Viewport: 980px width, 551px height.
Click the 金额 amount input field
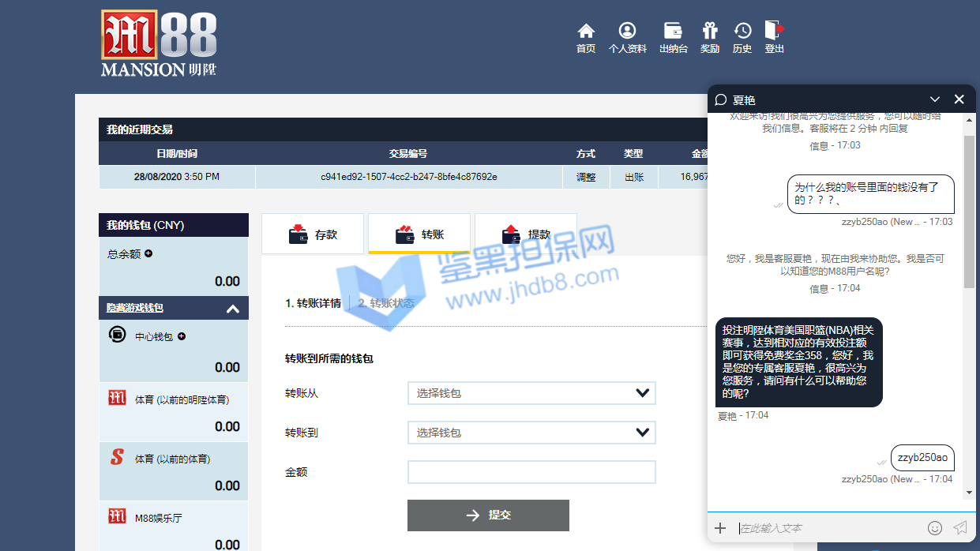(531, 472)
